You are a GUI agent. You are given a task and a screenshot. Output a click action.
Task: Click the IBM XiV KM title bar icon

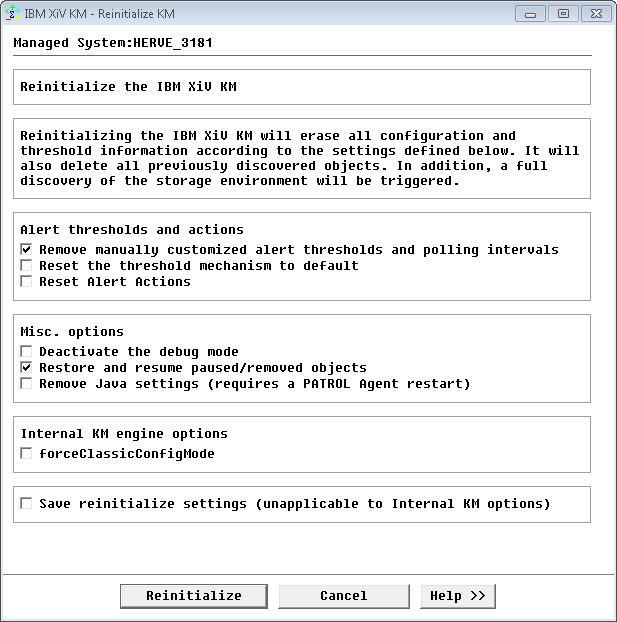coord(12,13)
